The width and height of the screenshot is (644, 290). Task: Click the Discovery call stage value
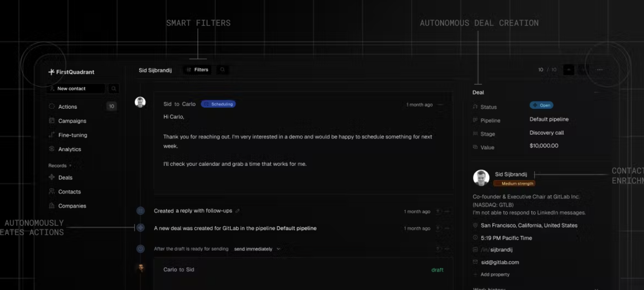coord(547,133)
